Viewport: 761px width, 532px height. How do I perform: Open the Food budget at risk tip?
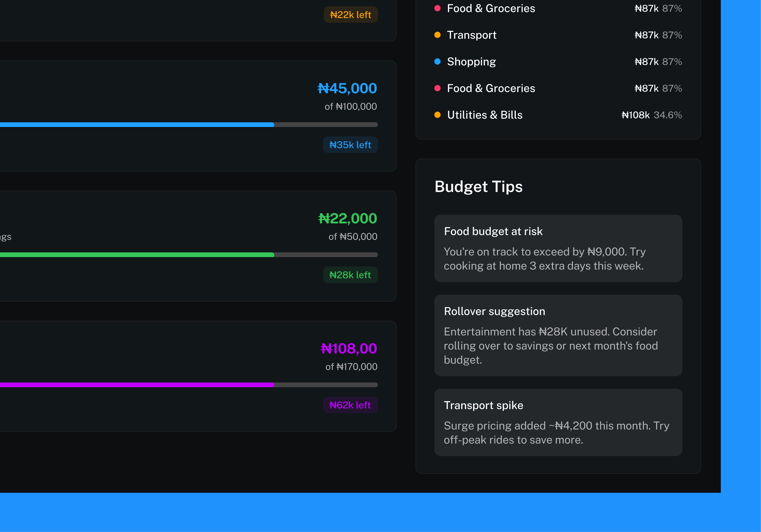(x=558, y=248)
